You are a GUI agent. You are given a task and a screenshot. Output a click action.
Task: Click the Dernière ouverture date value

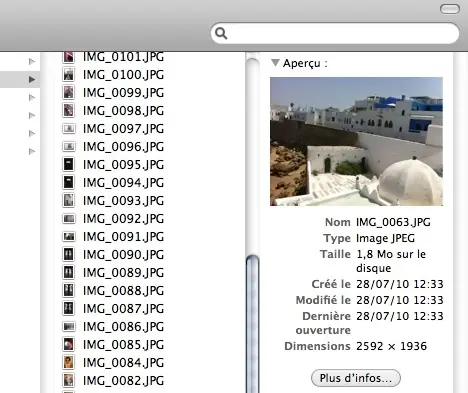(400, 316)
